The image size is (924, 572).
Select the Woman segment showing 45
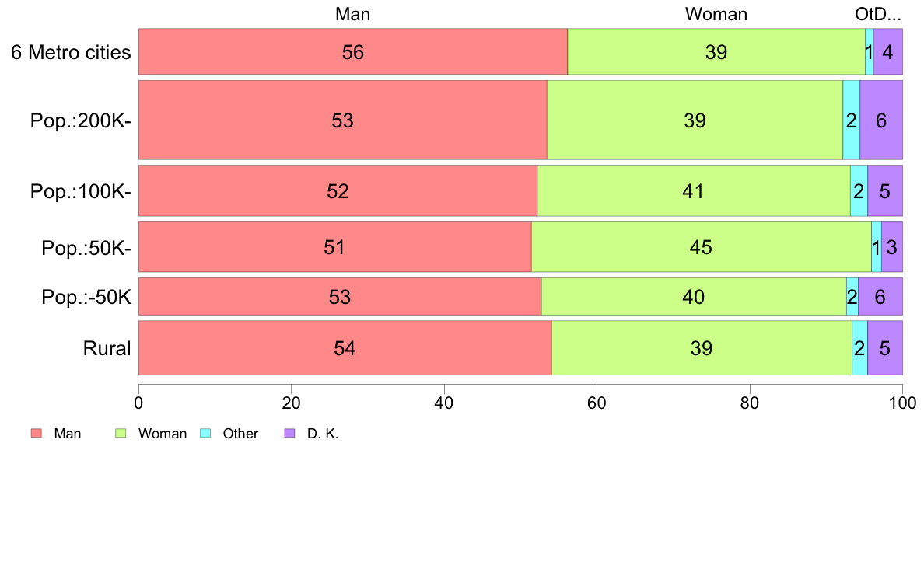tap(702, 247)
